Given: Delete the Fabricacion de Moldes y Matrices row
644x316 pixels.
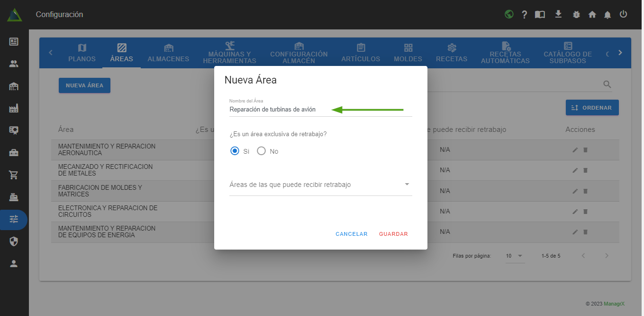Looking at the screenshot, I should coord(585,191).
